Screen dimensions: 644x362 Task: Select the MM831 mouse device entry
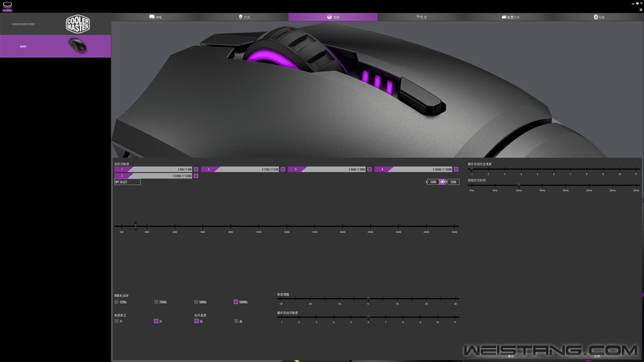click(55, 46)
